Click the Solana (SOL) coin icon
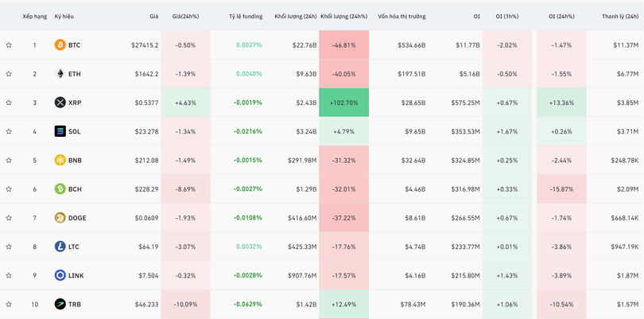Image resolution: width=644 pixels, height=319 pixels. click(x=60, y=131)
